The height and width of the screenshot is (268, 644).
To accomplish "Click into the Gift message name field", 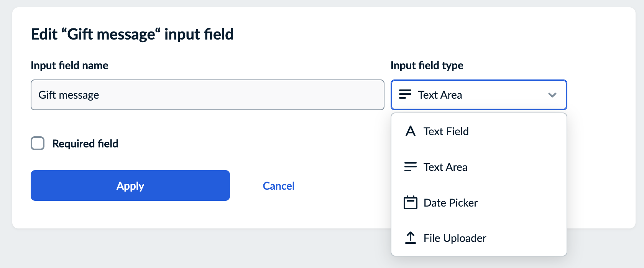I will point(207,95).
